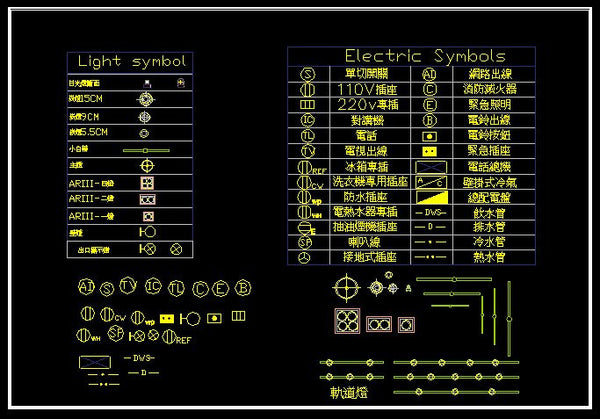This screenshot has width=600, height=419.
Task: Click the ARIII two-lamp fixture symbol in table
Action: click(x=147, y=199)
